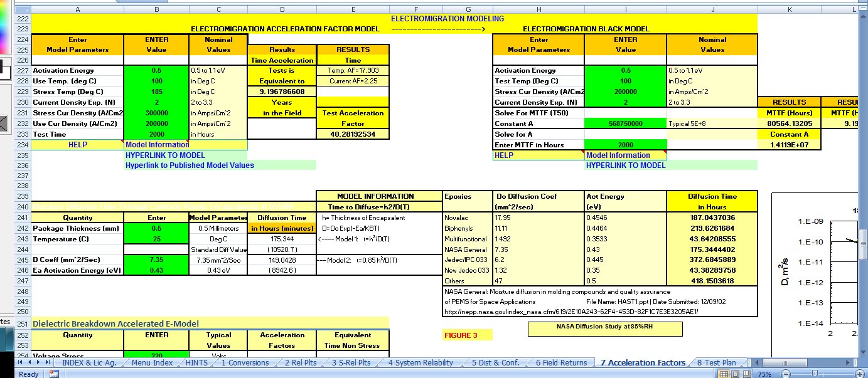Select Temperature (C) value 25
868x378 pixels.
click(156, 239)
